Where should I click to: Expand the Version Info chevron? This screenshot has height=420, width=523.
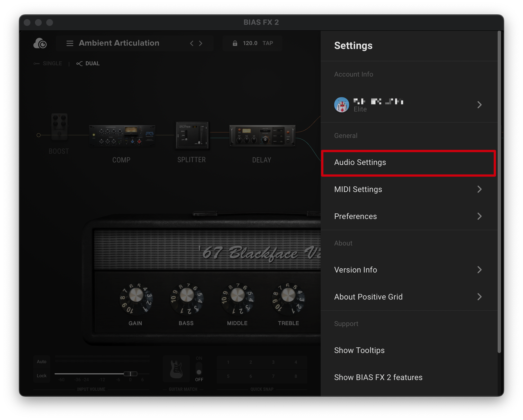(x=479, y=270)
